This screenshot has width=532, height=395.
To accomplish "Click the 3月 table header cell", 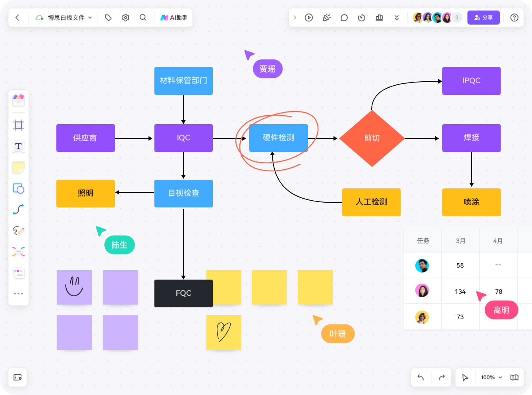I will point(461,240).
